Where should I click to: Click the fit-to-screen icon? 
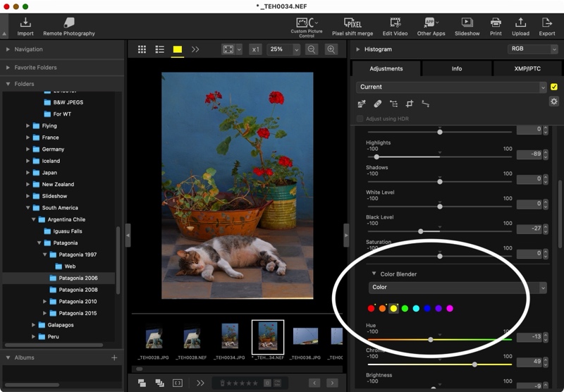click(x=228, y=49)
